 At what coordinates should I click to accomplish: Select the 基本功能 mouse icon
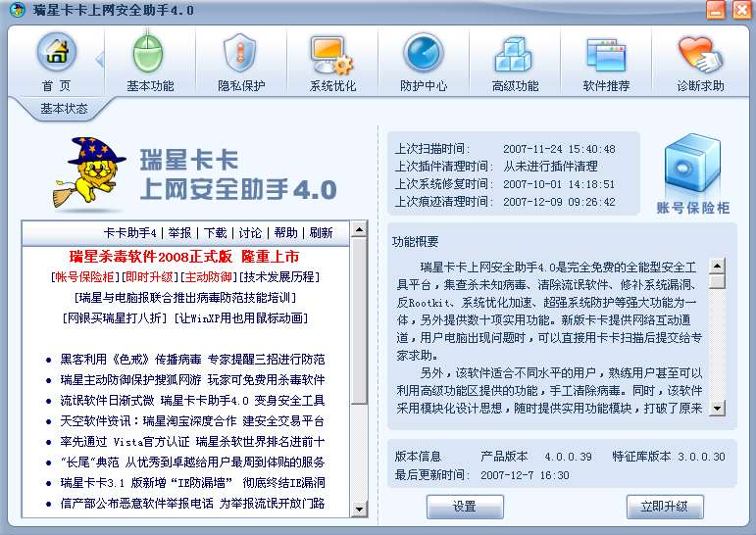tap(148, 52)
